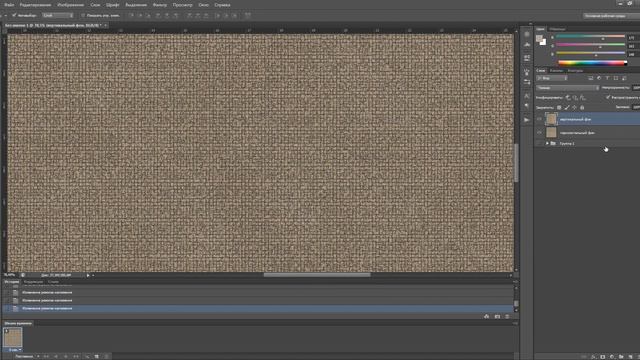Open the Actions panel play icon
Image resolution: width=640 pixels, height=360 pixels.
pos(527,120)
